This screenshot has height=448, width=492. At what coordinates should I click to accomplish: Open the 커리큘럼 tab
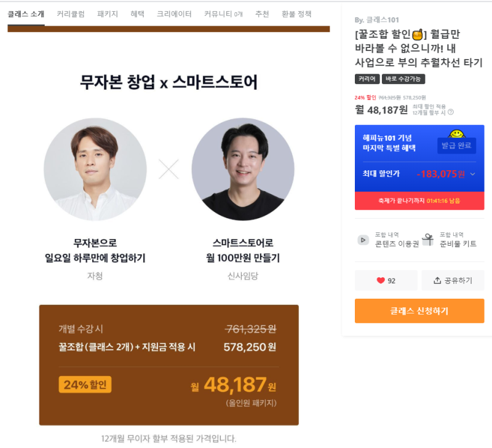(71, 14)
